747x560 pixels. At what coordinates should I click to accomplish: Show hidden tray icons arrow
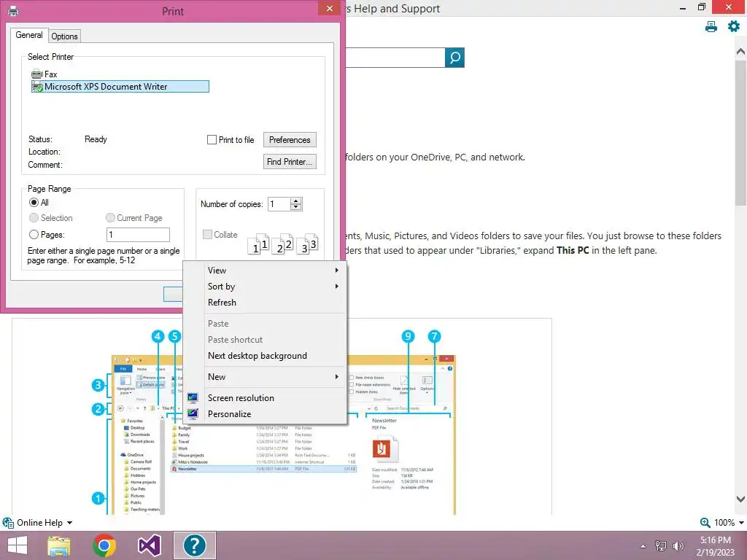pyautogui.click(x=643, y=545)
